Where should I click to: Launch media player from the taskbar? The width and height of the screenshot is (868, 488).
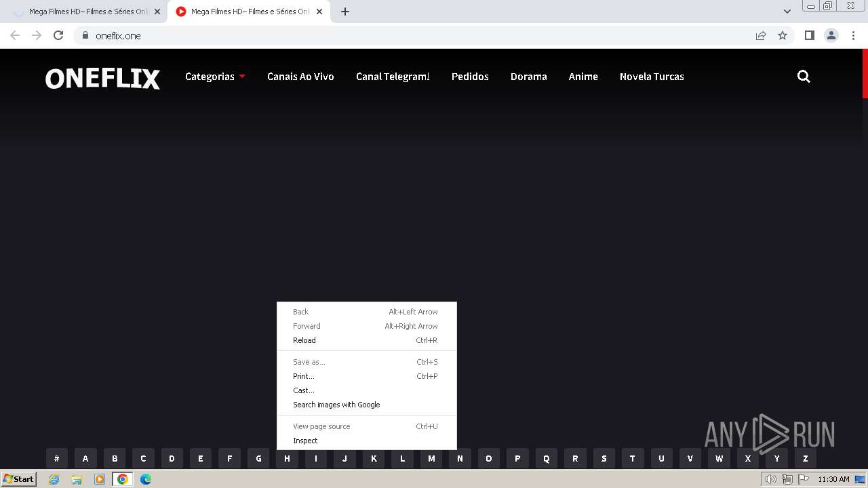click(x=100, y=479)
